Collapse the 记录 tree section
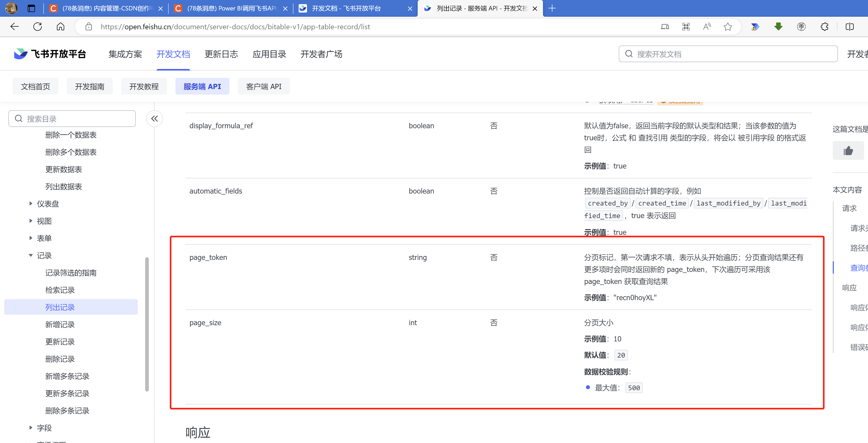The height and width of the screenshot is (443, 868). pyautogui.click(x=31, y=255)
